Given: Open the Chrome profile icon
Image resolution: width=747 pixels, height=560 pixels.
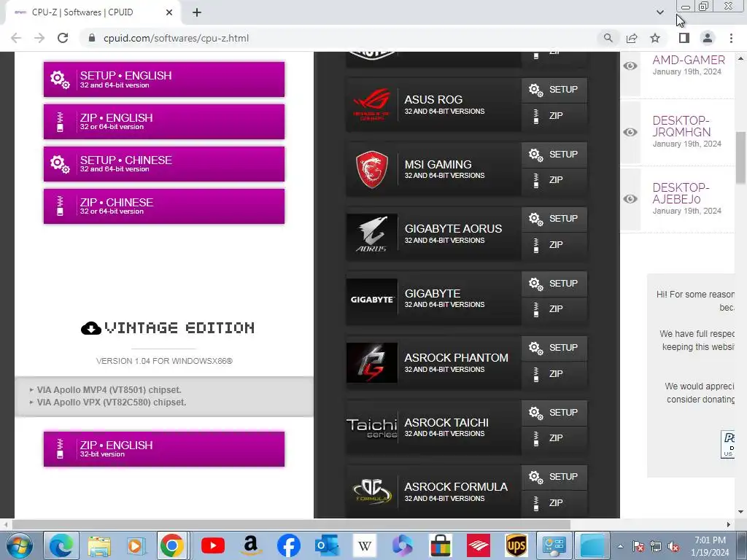Looking at the screenshot, I should point(708,38).
